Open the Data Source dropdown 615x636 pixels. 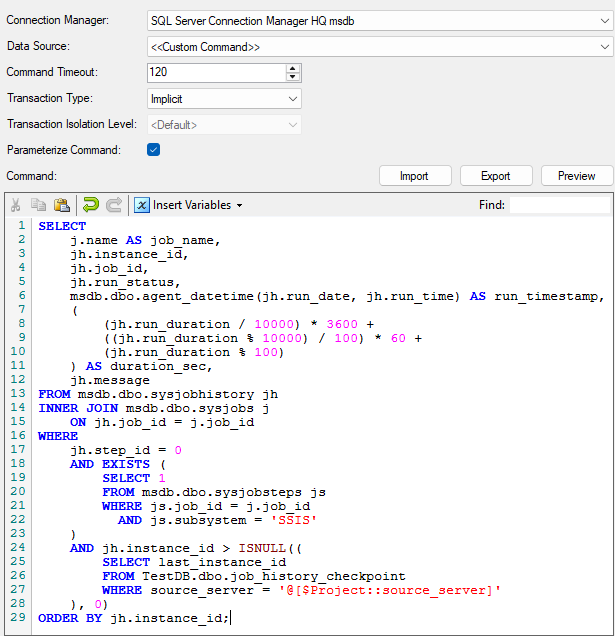tap(604, 47)
